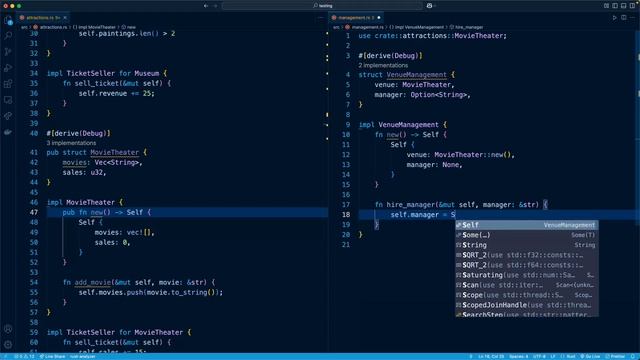Click line number 18 in the right gutter
The image size is (640, 360).
tap(346, 215)
